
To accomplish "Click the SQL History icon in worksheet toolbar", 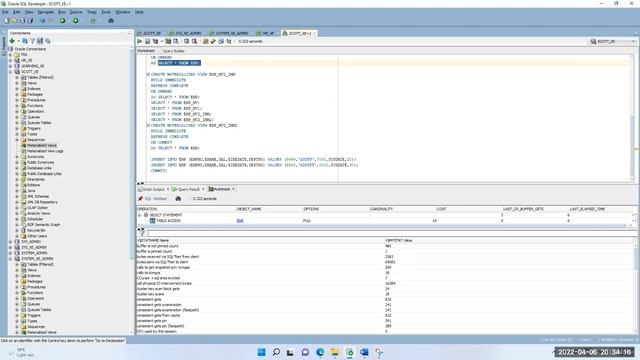I will (x=221, y=41).
